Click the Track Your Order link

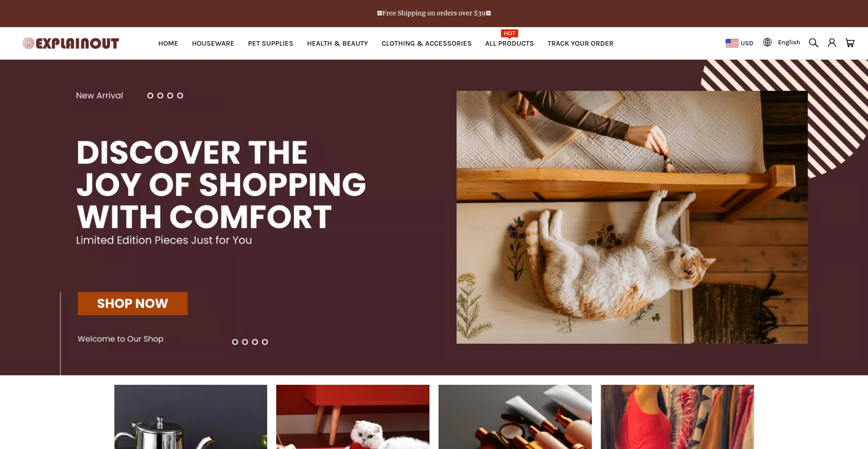580,43
